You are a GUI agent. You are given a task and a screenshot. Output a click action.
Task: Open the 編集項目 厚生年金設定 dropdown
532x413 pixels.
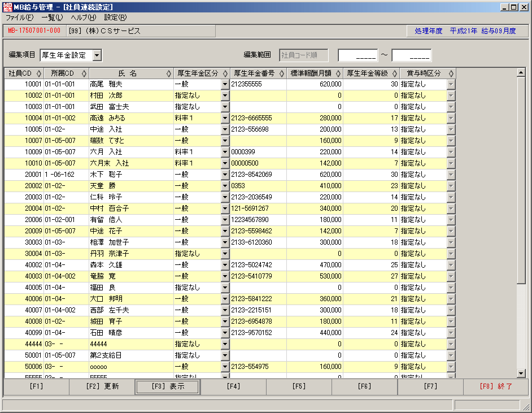pos(97,55)
